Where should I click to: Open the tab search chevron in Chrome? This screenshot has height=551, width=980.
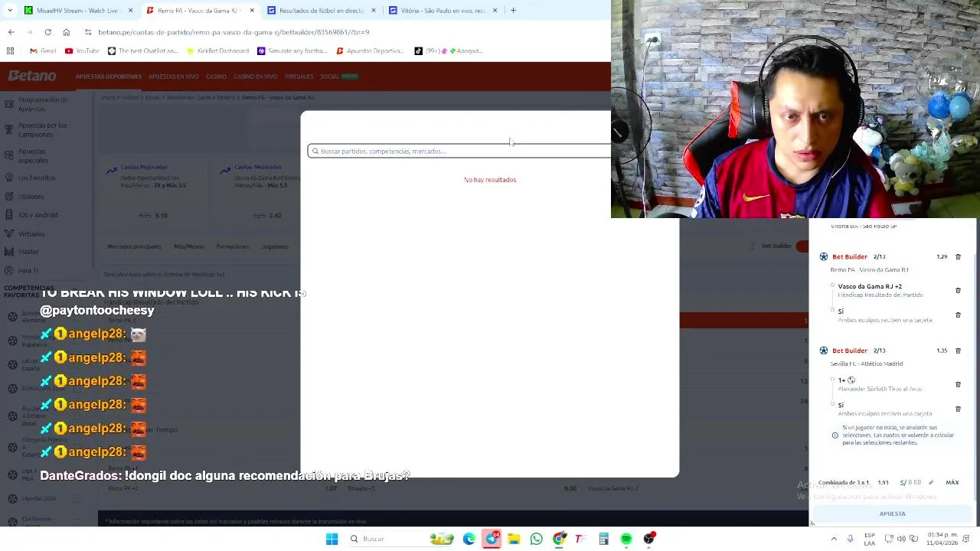click(10, 11)
